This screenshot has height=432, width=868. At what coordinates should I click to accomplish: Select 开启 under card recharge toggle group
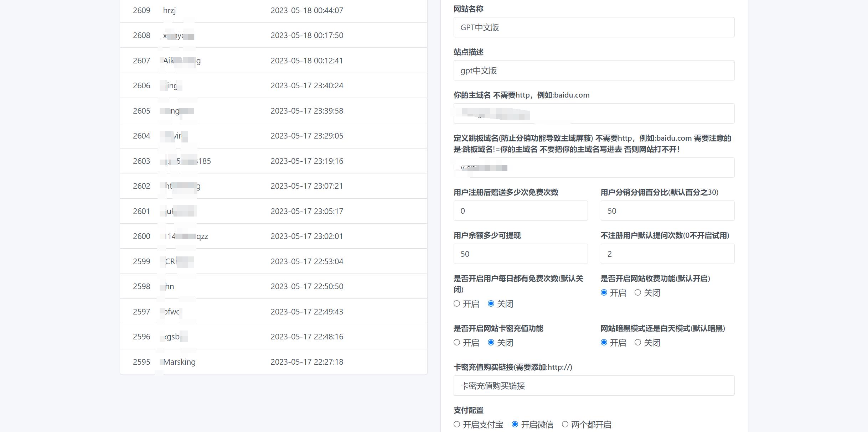[456, 343]
